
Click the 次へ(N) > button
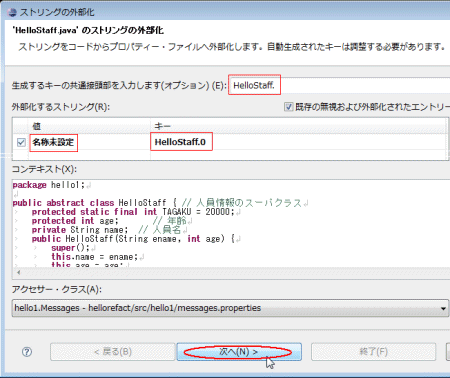pos(239,352)
